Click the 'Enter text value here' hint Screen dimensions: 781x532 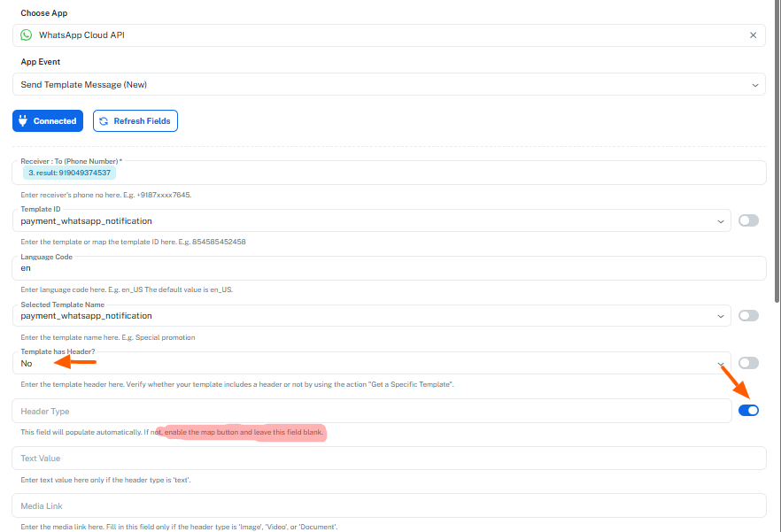105,480
